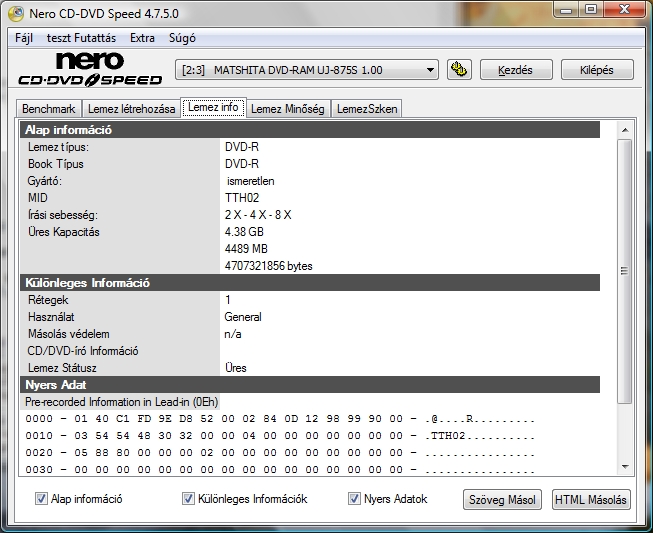The width and height of the screenshot is (653, 533).
Task: Click the Lemez típus row label
Action: [58, 147]
